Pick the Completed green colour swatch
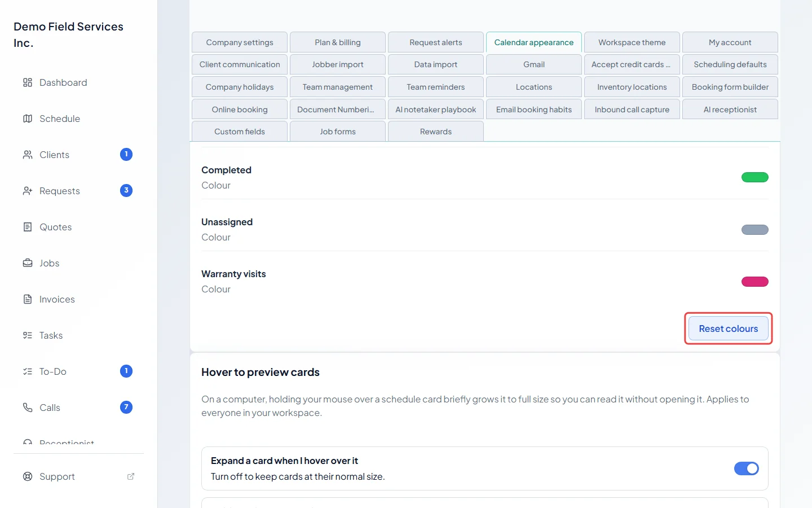The width and height of the screenshot is (812, 508). [755, 177]
